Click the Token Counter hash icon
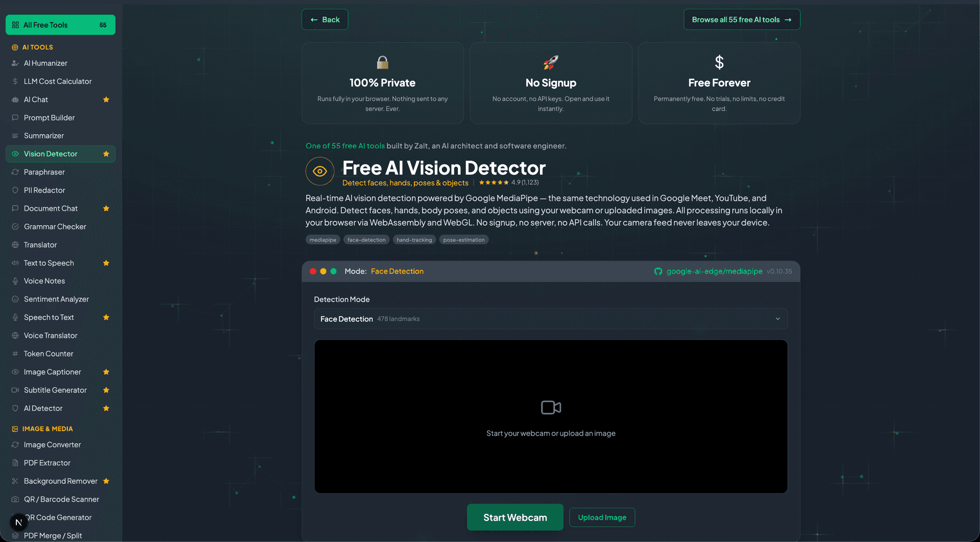Image resolution: width=980 pixels, height=542 pixels. (15, 354)
